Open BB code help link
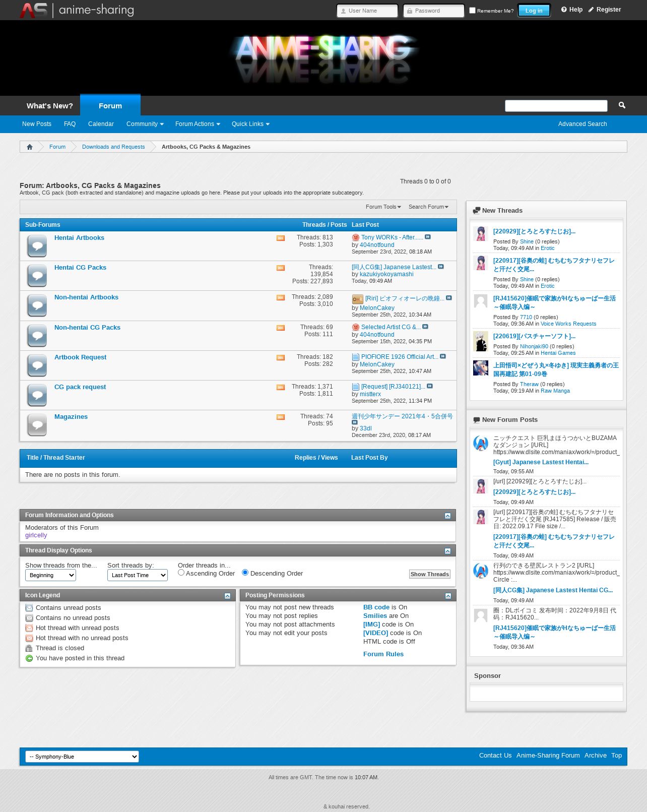The image size is (647, 812). [x=376, y=607]
